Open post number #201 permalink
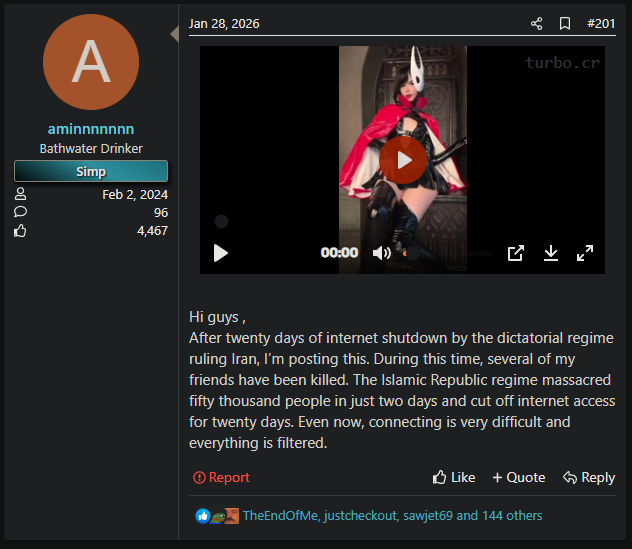Image resolution: width=632 pixels, height=549 pixels. click(x=601, y=23)
